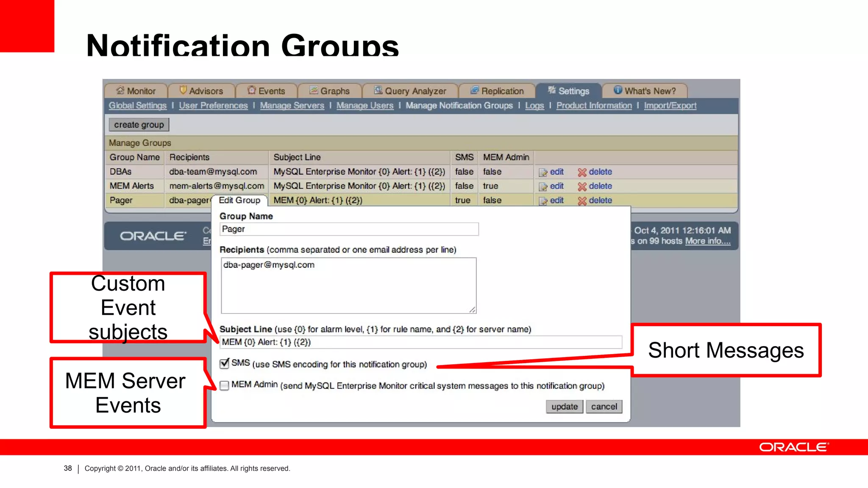This screenshot has width=868, height=488.
Task: Click the edit link in DBAs row
Action: 556,172
